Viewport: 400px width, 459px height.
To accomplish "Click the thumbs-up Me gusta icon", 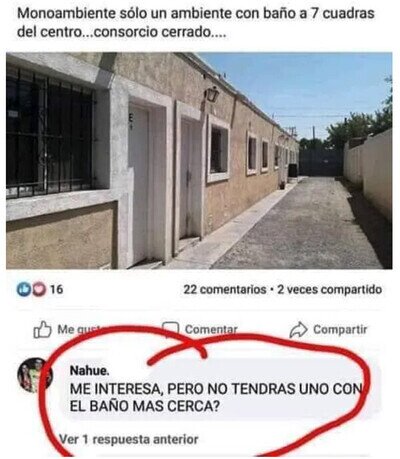I will pos(42,330).
